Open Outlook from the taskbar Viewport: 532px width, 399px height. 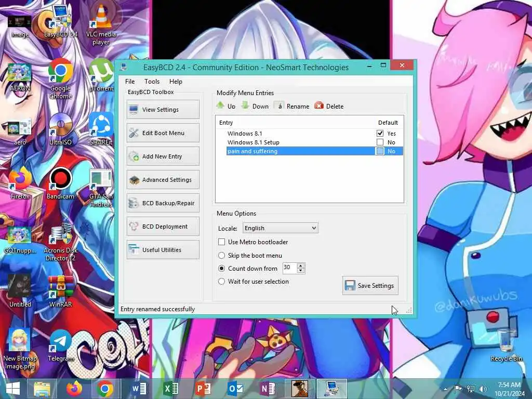(x=235, y=389)
